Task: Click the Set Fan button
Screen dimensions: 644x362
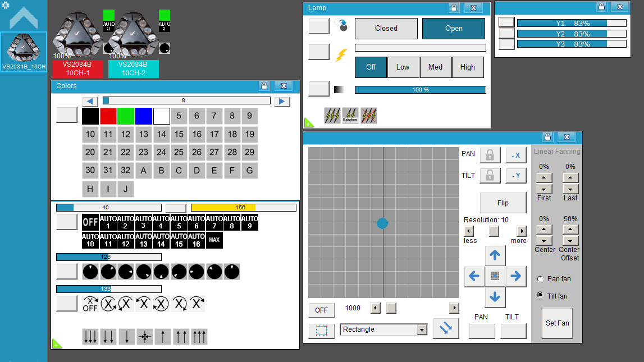Action: 558,323
